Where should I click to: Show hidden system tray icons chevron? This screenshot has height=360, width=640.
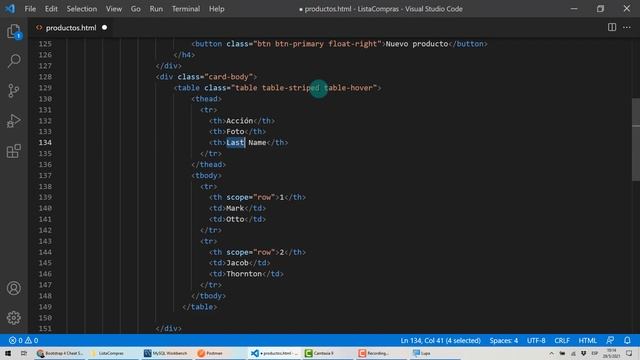click(x=551, y=353)
